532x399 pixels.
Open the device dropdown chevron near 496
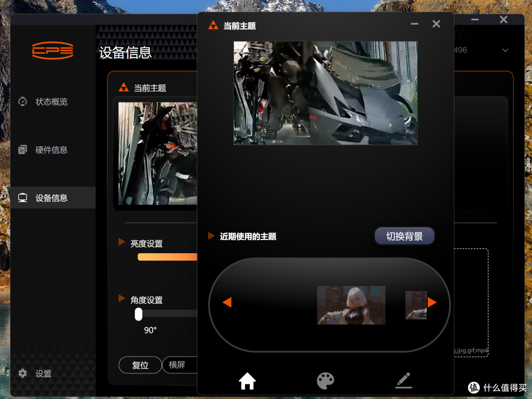[505, 50]
